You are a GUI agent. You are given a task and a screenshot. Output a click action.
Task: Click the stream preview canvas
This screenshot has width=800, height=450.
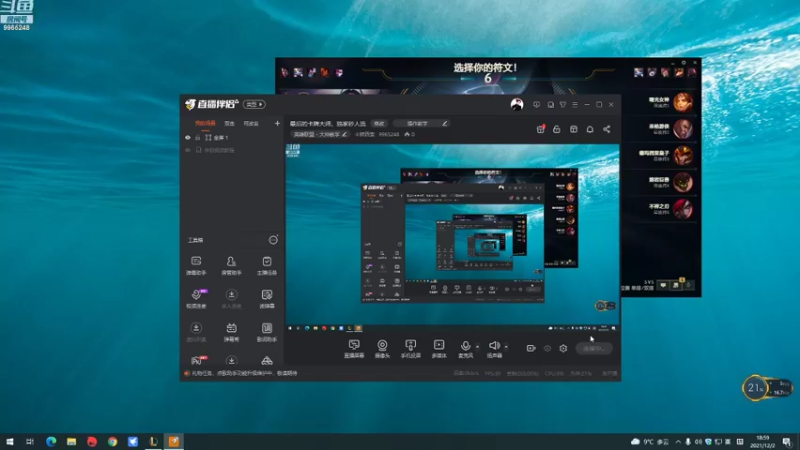coord(453,238)
